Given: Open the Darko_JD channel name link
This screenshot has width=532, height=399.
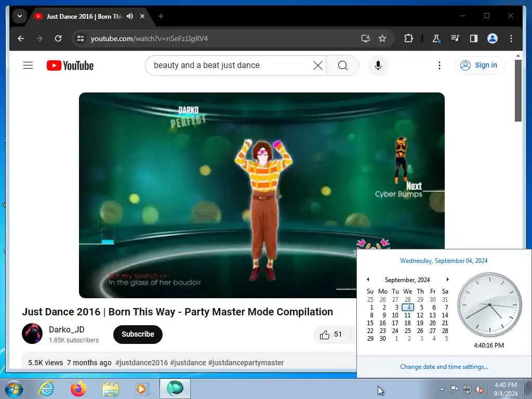Looking at the screenshot, I should [x=66, y=329].
